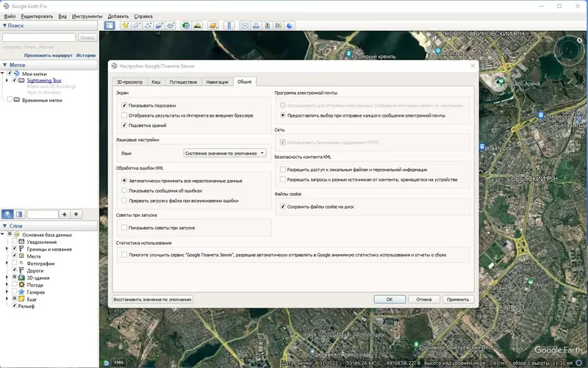
Task: Click the historical imagery 1985 clock icon
Action: coord(106,363)
